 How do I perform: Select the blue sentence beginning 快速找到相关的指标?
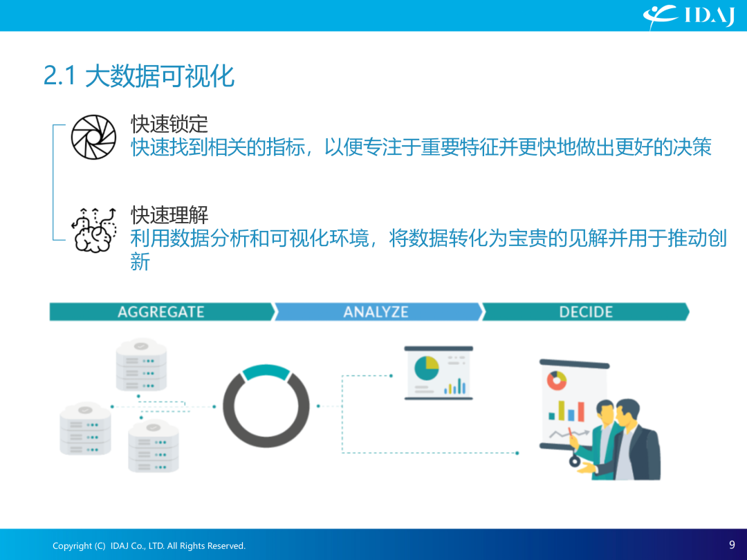pos(421,147)
